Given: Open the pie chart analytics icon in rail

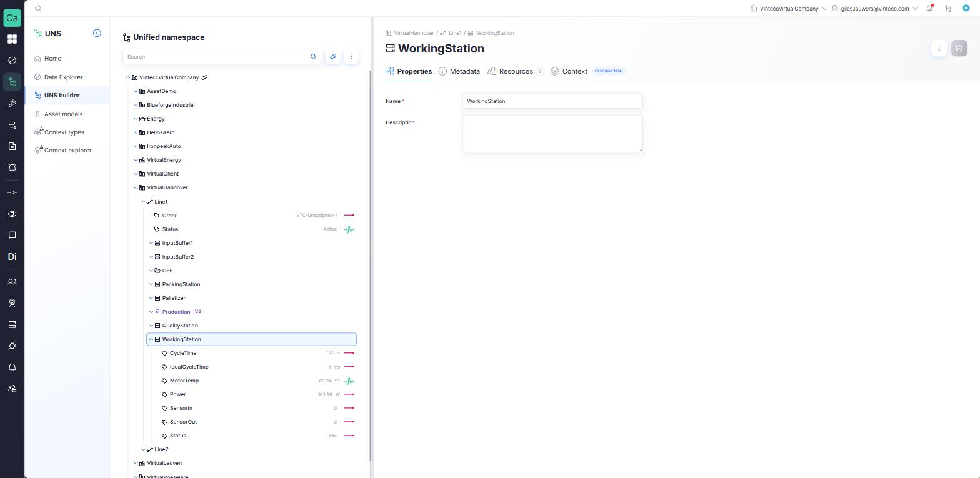Looking at the screenshot, I should point(12,61).
